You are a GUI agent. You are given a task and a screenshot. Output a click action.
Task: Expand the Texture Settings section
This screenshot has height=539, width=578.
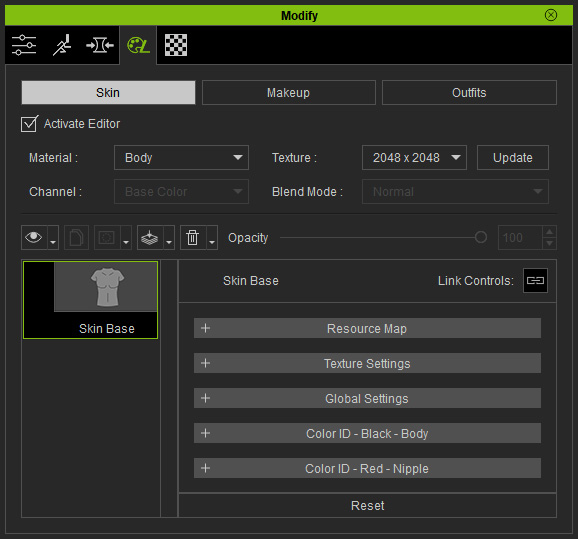click(x=367, y=363)
